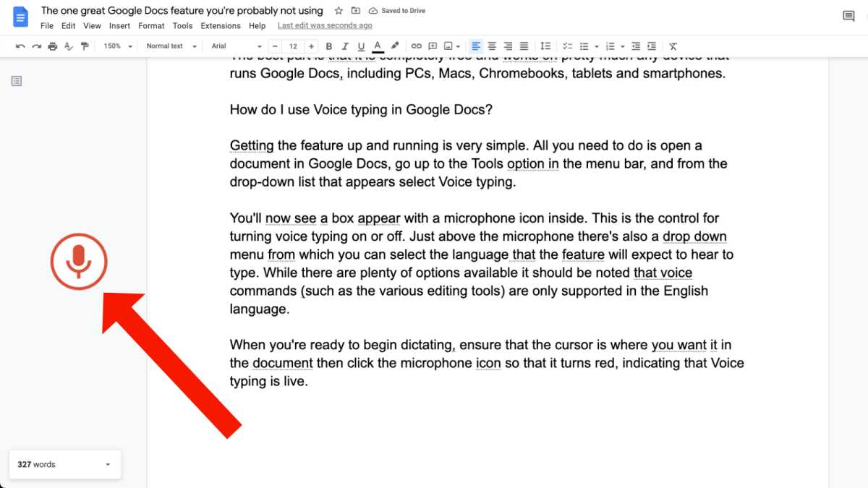The width and height of the screenshot is (868, 488).
Task: Start a bulleted list
Action: pyautogui.click(x=584, y=46)
